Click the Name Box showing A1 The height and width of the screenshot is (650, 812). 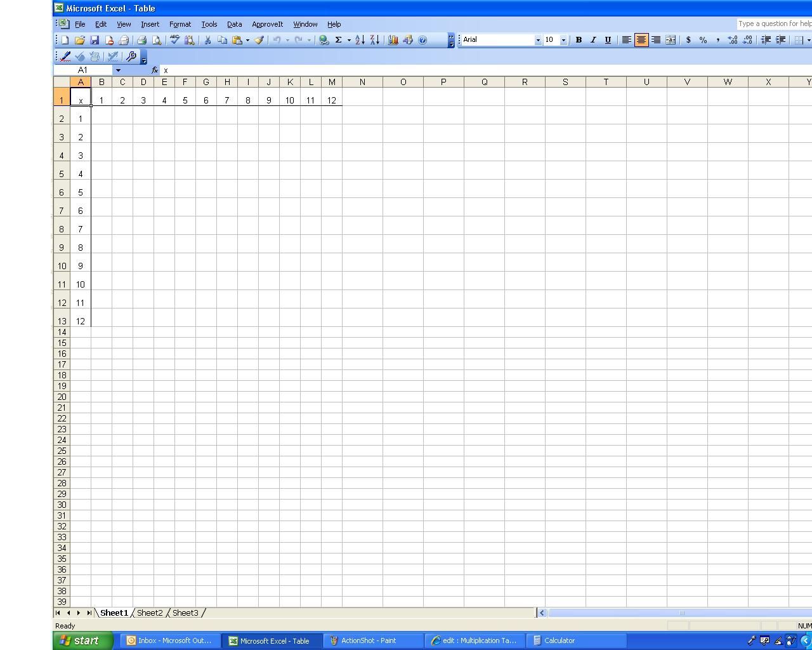(82, 70)
